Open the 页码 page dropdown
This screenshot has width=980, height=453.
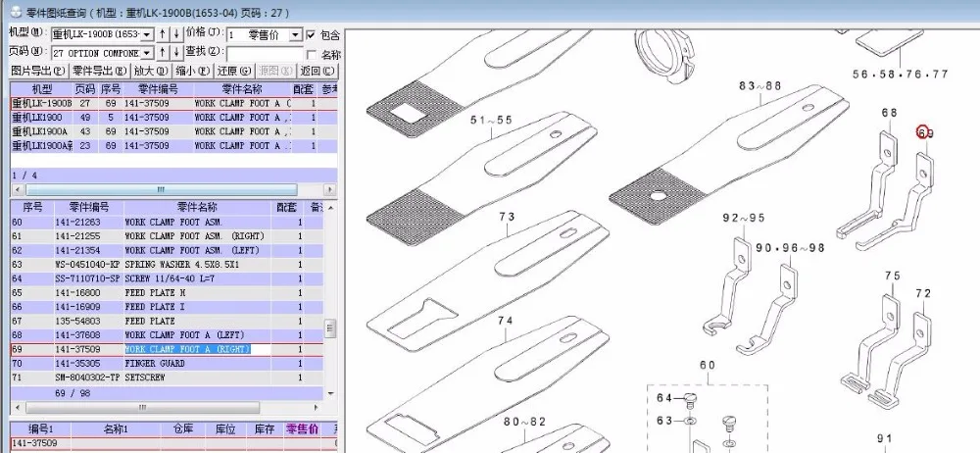[103, 53]
